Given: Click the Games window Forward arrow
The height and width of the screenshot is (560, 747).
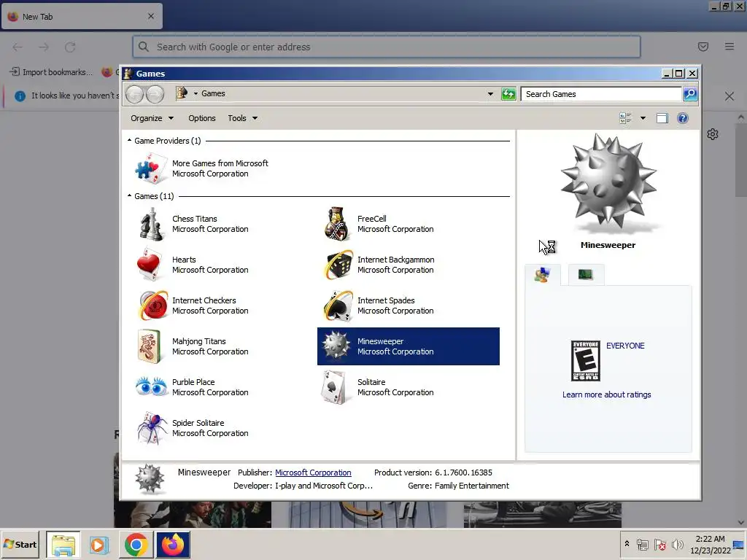Looking at the screenshot, I should [155, 94].
